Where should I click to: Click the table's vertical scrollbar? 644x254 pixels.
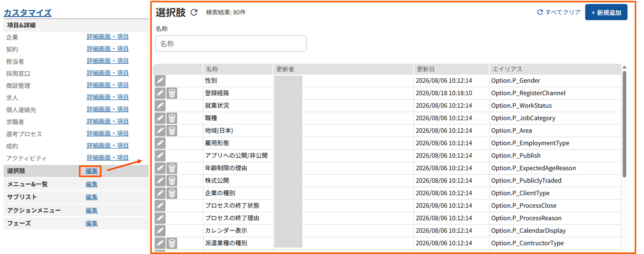[x=624, y=124]
